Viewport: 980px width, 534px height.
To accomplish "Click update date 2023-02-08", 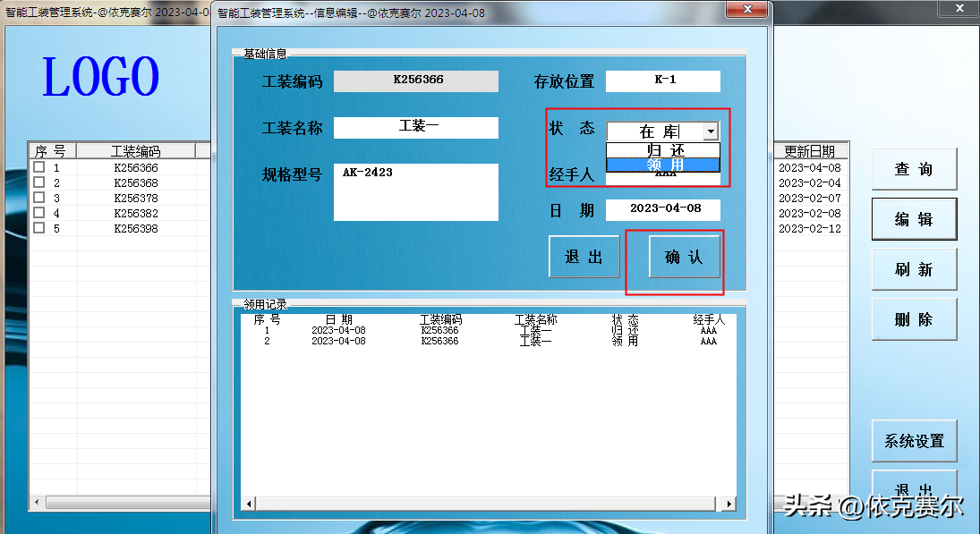I will (810, 213).
